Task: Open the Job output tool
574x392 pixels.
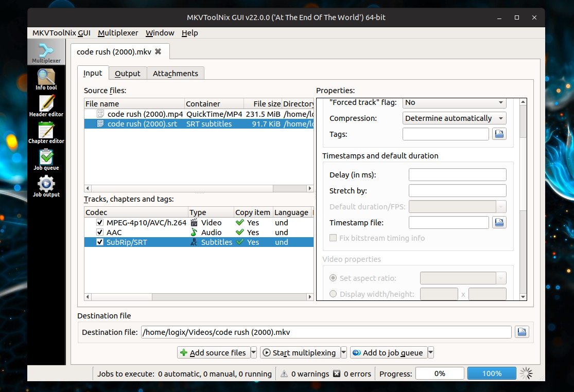Action: pyautogui.click(x=46, y=186)
